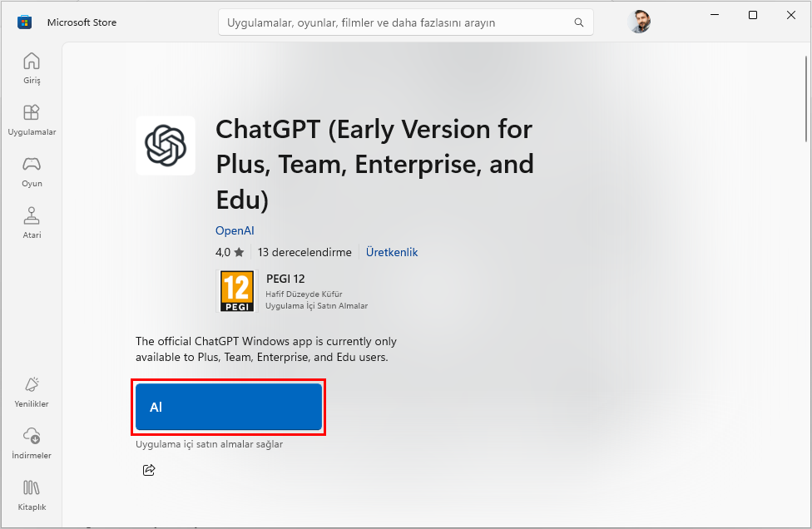Click the PEGI 12 age rating badge
Viewport: 812px width, 529px height.
point(237,291)
